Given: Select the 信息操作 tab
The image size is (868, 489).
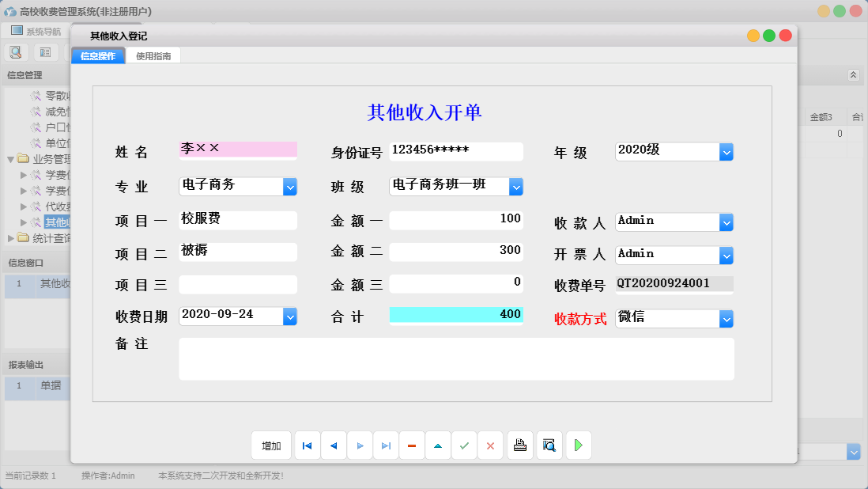Looking at the screenshot, I should pos(97,56).
